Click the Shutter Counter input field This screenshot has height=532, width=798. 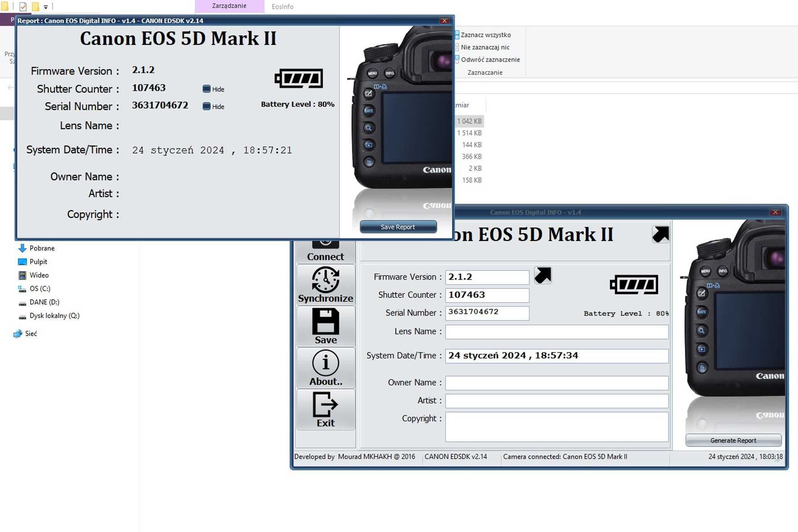coord(487,295)
